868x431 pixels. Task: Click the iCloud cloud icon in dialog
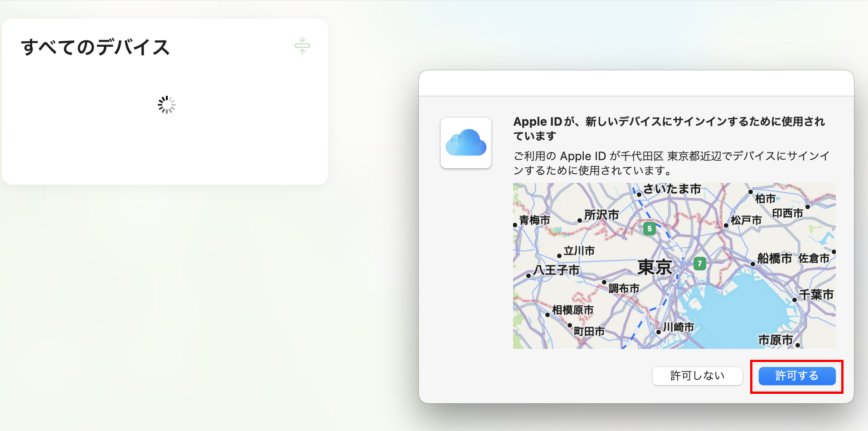point(466,143)
